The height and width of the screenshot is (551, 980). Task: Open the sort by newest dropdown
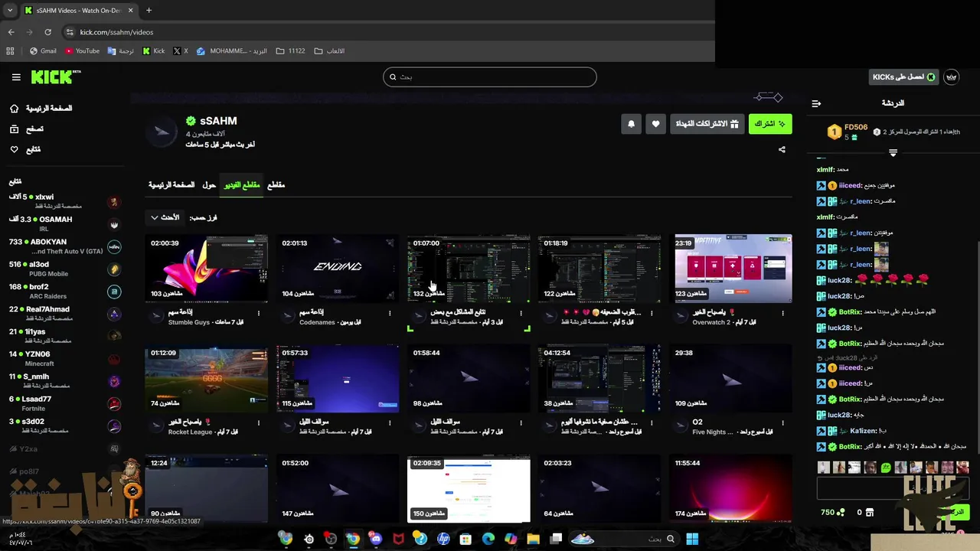(x=165, y=217)
